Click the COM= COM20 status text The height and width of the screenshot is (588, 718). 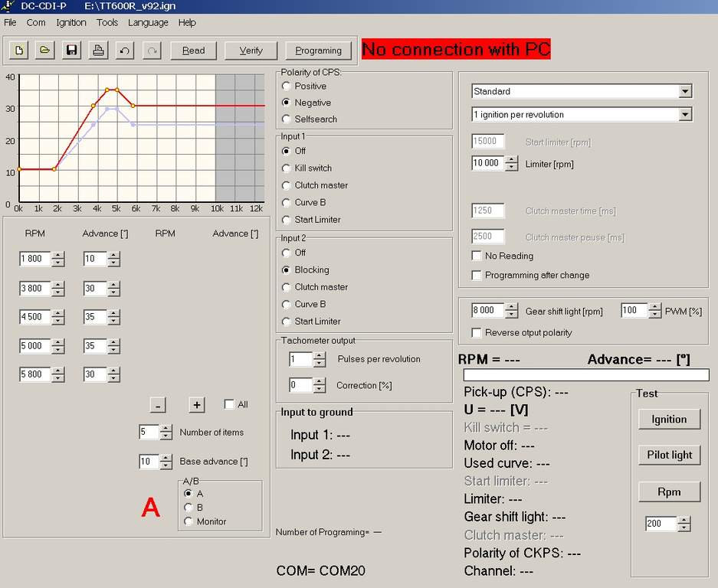pos(320,570)
